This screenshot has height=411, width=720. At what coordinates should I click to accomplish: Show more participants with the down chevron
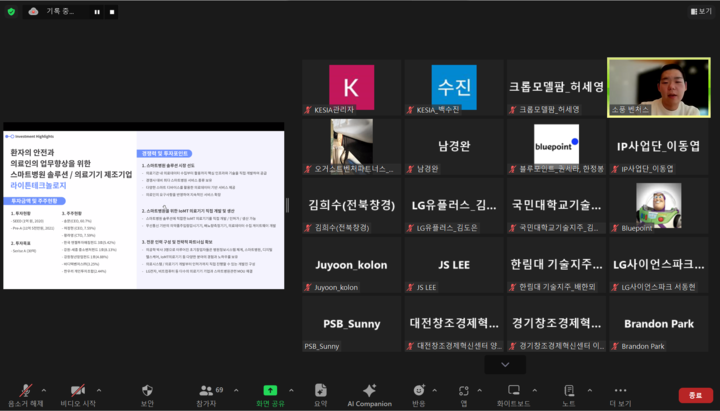click(504, 365)
